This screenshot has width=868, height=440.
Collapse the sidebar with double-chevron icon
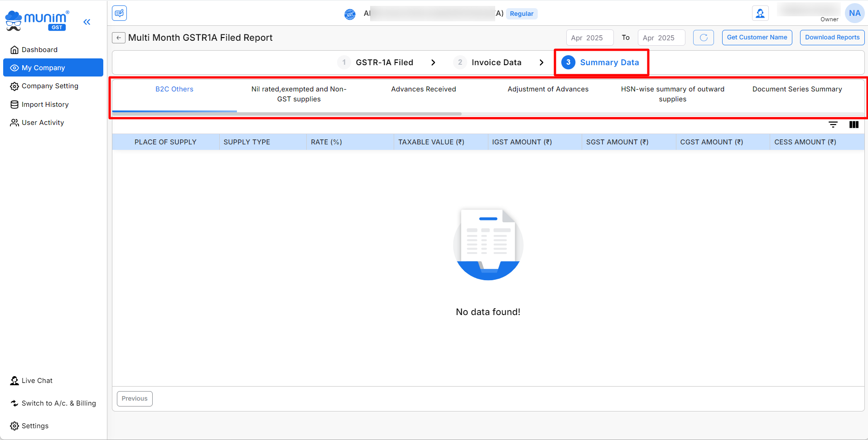87,22
